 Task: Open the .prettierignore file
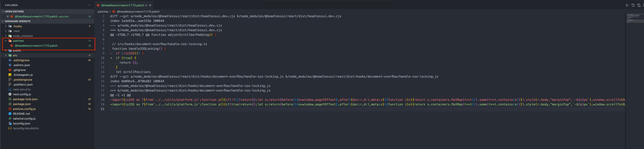pyautogui.click(x=22, y=80)
